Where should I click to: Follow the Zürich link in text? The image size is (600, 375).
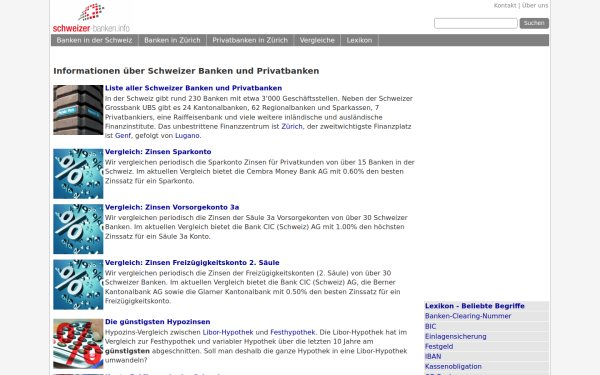click(292, 126)
